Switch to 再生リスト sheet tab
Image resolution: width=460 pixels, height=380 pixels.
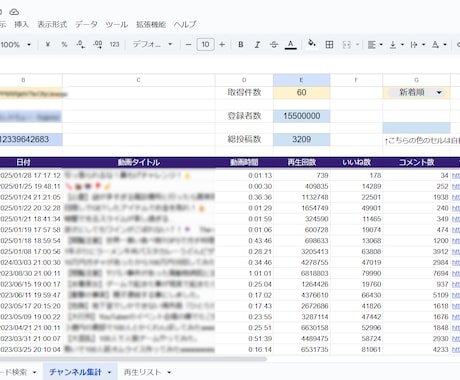pyautogui.click(x=142, y=372)
